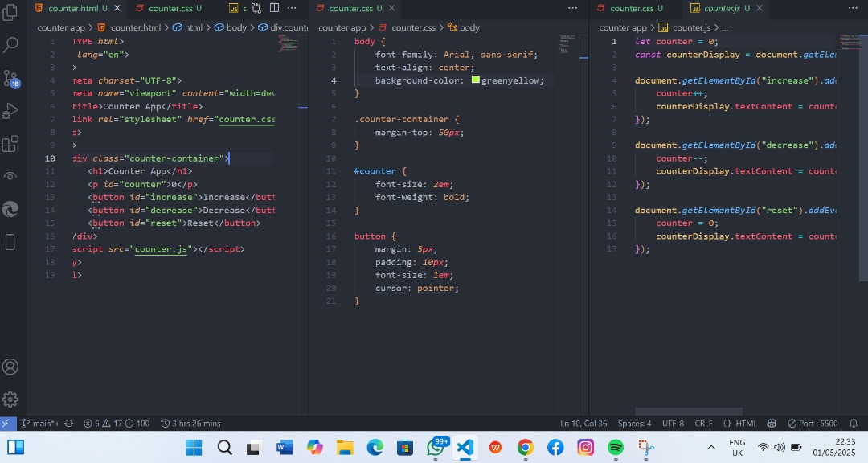The image size is (868, 463).
Task: Open the Extensions view
Action: point(10,144)
